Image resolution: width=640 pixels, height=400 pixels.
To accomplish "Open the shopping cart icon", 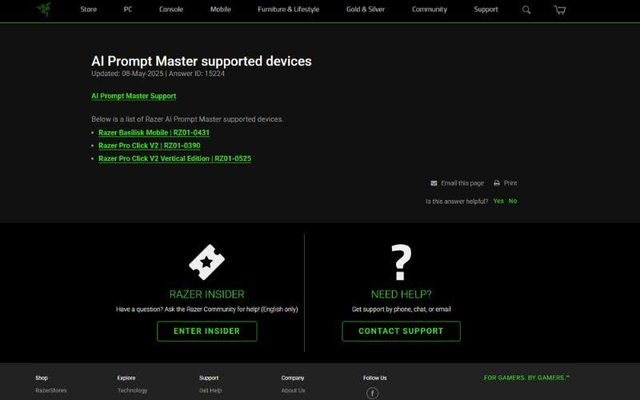I will click(x=560, y=10).
